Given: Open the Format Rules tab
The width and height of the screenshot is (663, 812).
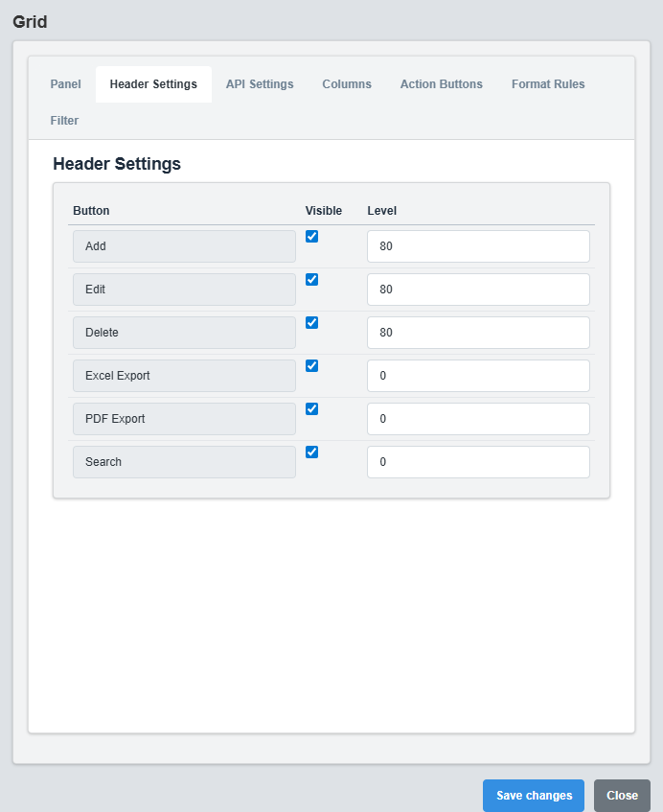Looking at the screenshot, I should (547, 84).
